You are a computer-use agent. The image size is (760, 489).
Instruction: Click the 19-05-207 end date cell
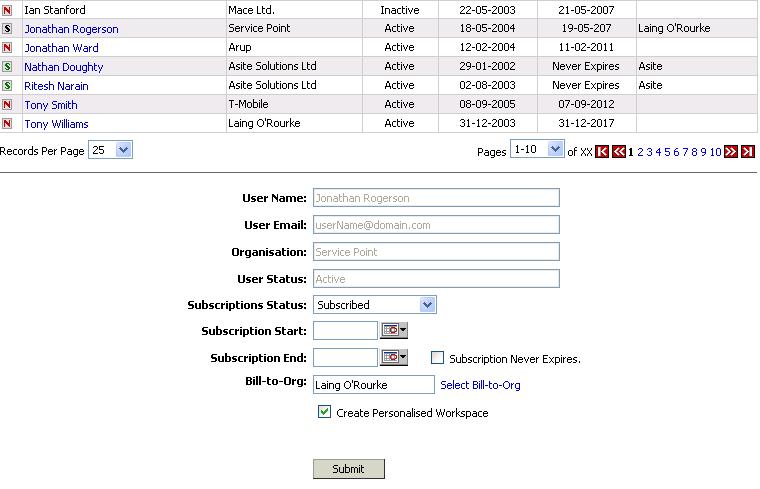tap(586, 28)
